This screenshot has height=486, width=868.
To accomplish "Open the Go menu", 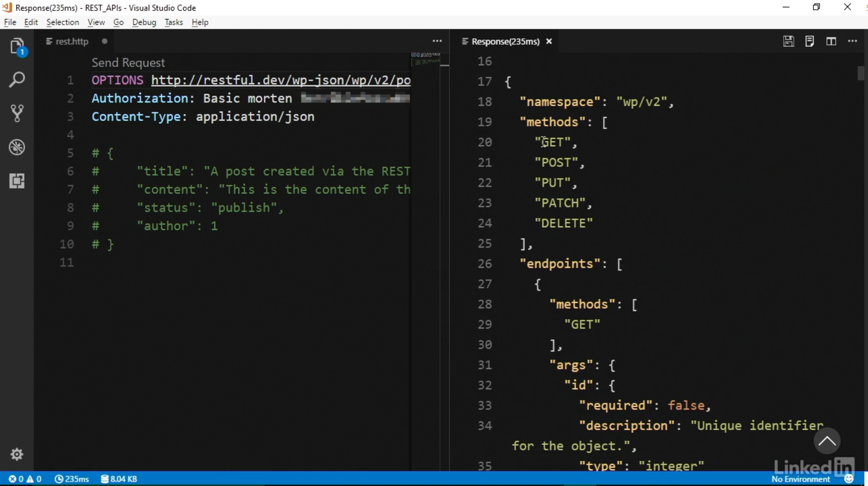I will tap(118, 22).
